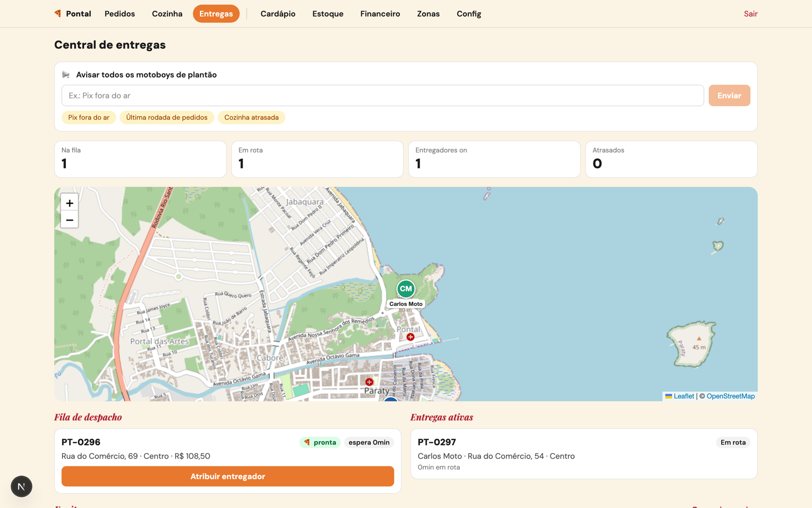Open the OpenStreetMap attribution link
Viewport: 812px width, 508px height.
730,396
